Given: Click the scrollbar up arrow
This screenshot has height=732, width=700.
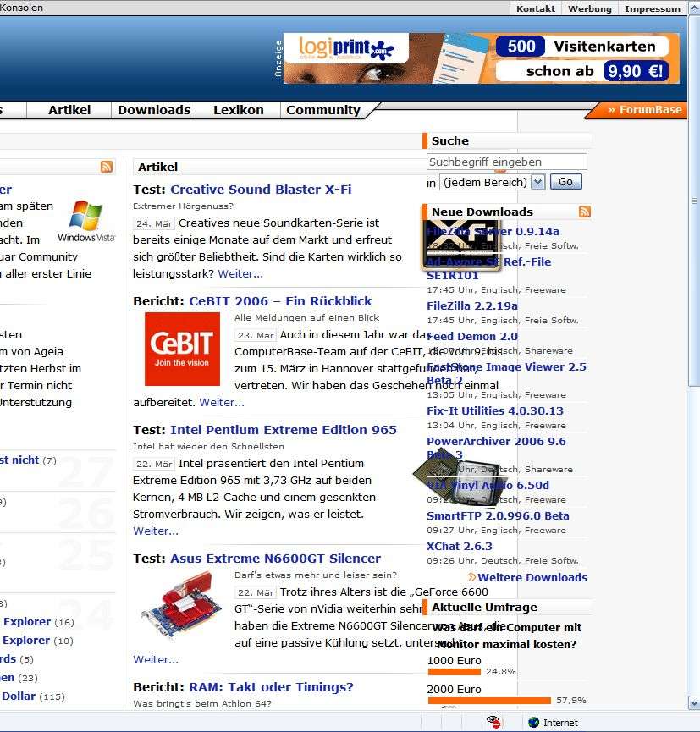Looking at the screenshot, I should point(694,8).
